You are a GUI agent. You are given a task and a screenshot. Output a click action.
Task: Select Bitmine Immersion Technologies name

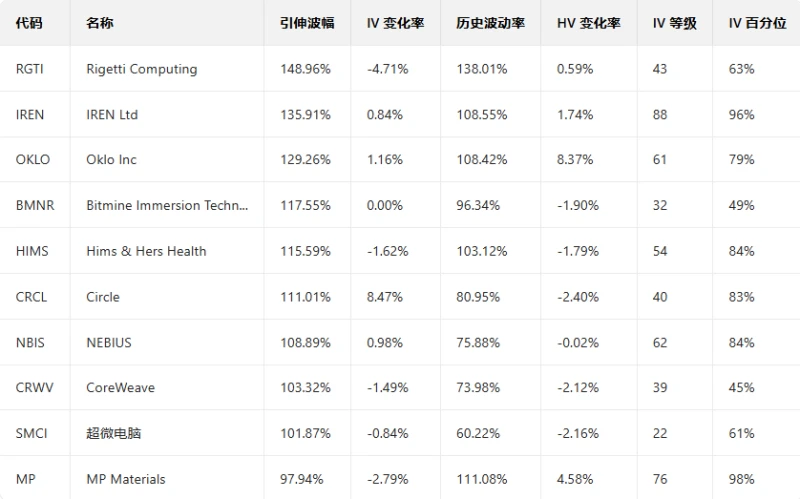click(x=167, y=206)
